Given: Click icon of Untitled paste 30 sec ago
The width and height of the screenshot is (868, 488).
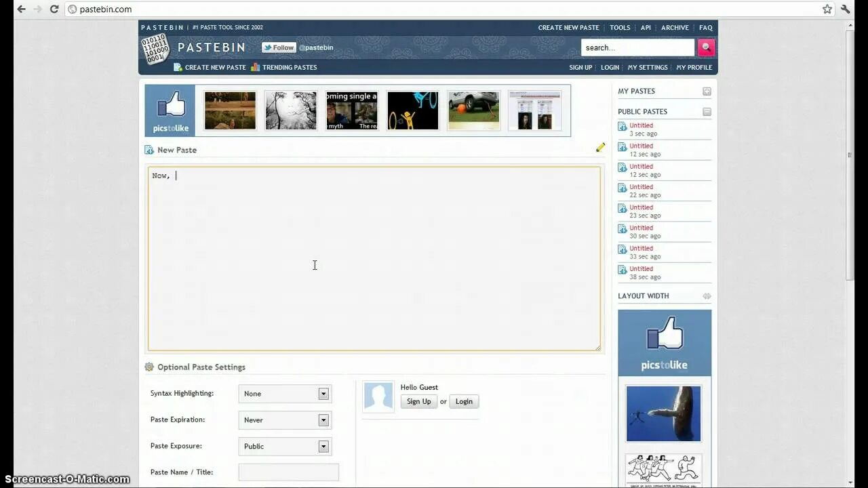Looking at the screenshot, I should (x=622, y=229).
